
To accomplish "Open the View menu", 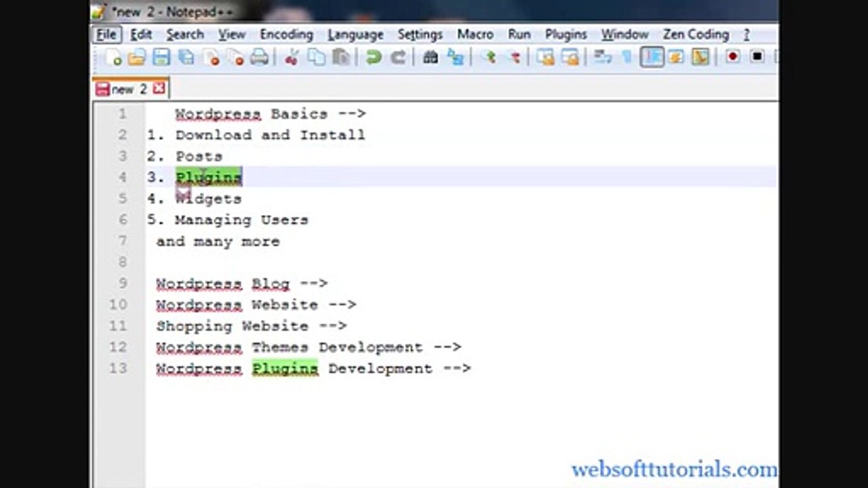I will (x=232, y=35).
